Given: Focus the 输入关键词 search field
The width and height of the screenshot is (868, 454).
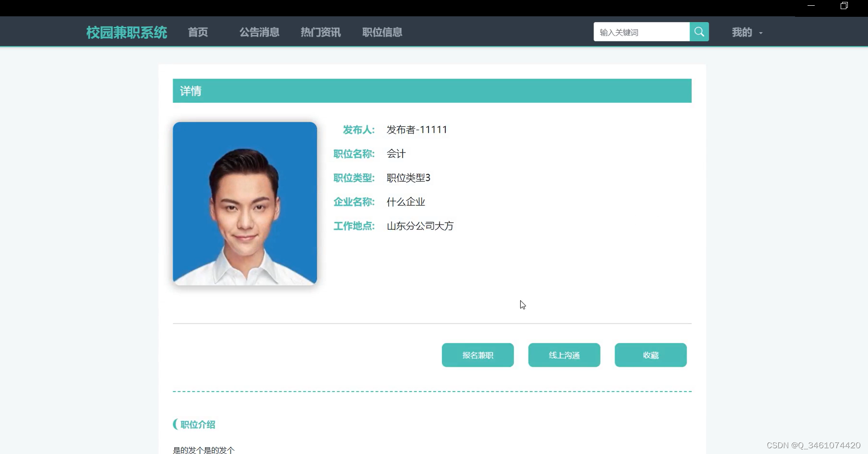Looking at the screenshot, I should tap(642, 32).
